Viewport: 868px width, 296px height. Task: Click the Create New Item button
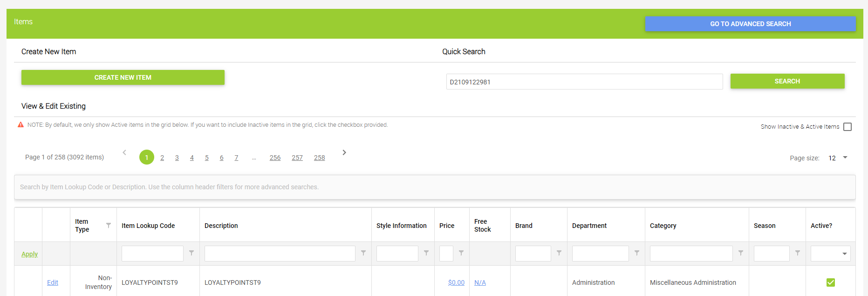point(123,77)
